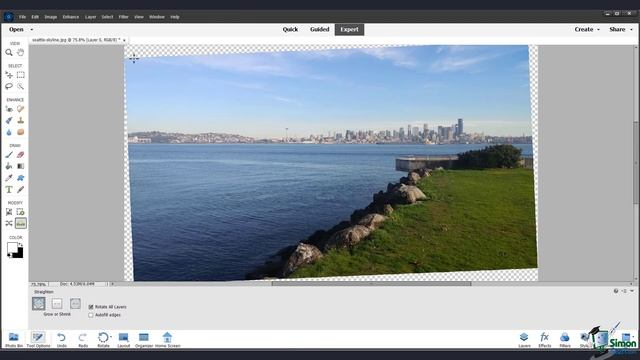The image size is (640, 360).
Task: Select the Content-Aware Move tool
Action: (9, 223)
